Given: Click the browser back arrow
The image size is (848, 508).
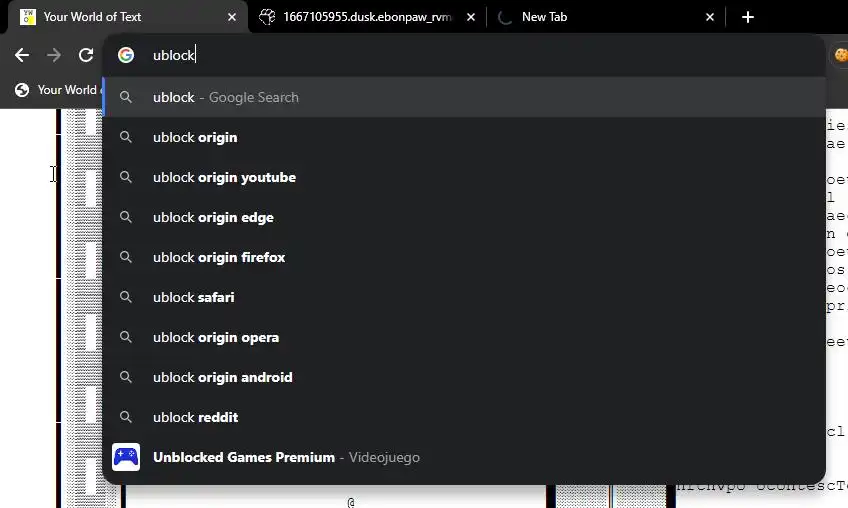Looking at the screenshot, I should pos(22,55).
